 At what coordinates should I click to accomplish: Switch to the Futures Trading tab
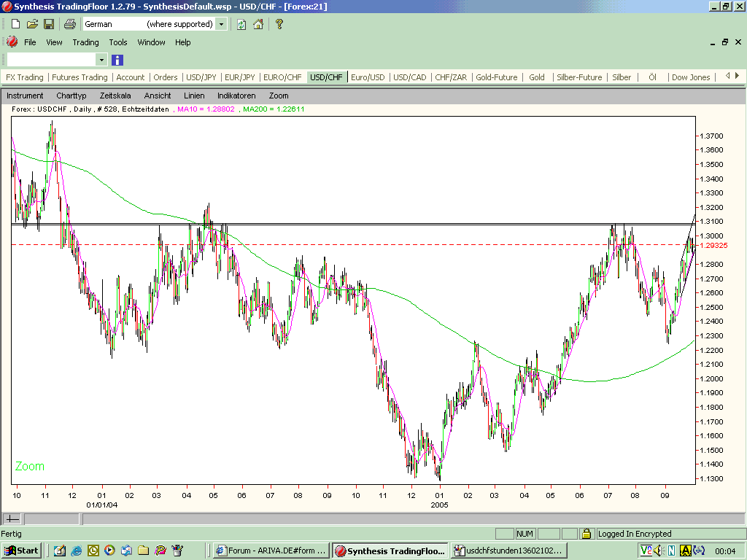(x=80, y=77)
